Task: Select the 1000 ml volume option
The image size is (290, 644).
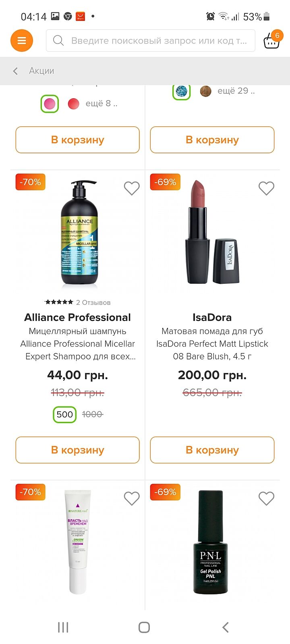Action: pos(92,415)
